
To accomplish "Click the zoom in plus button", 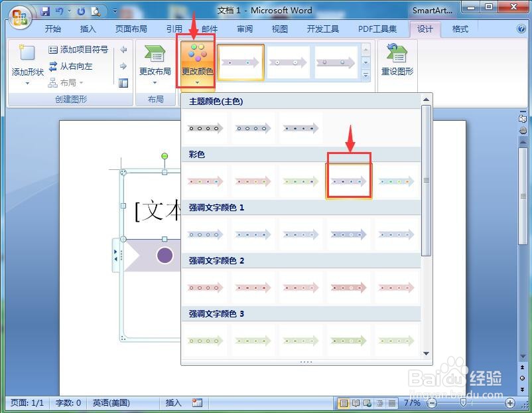I will [509, 403].
